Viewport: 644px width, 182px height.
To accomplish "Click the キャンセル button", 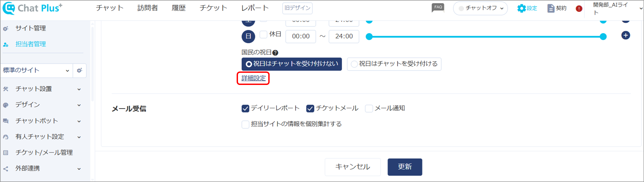I will click(x=353, y=167).
